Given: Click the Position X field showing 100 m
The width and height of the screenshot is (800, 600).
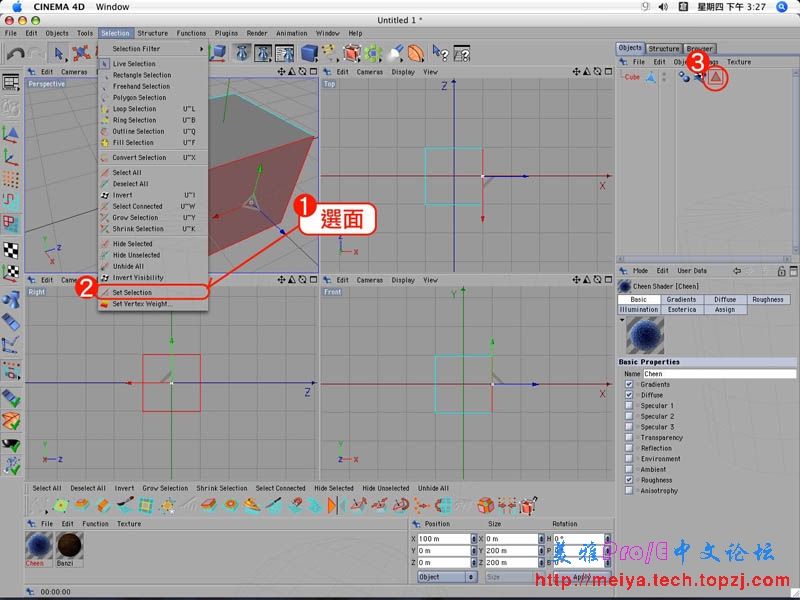Looking at the screenshot, I should 443,539.
